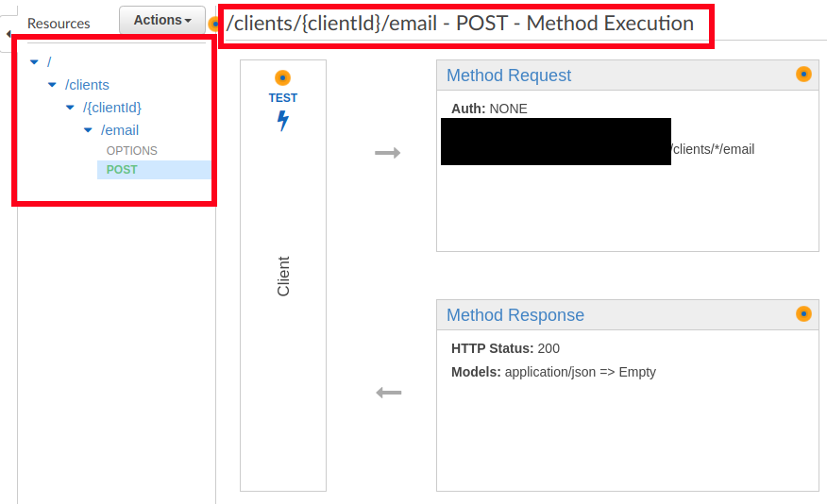Viewport: 827px width, 504px height.
Task: Click the HTTP Status: 200 text
Action: click(505, 348)
